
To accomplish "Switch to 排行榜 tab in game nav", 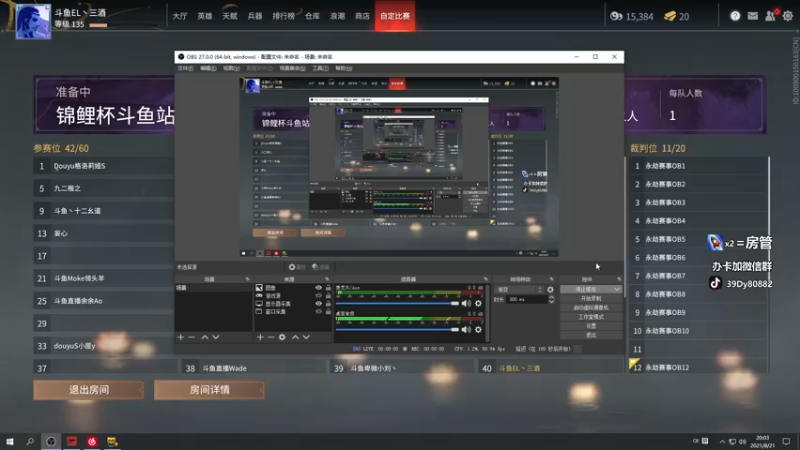I will click(x=283, y=16).
